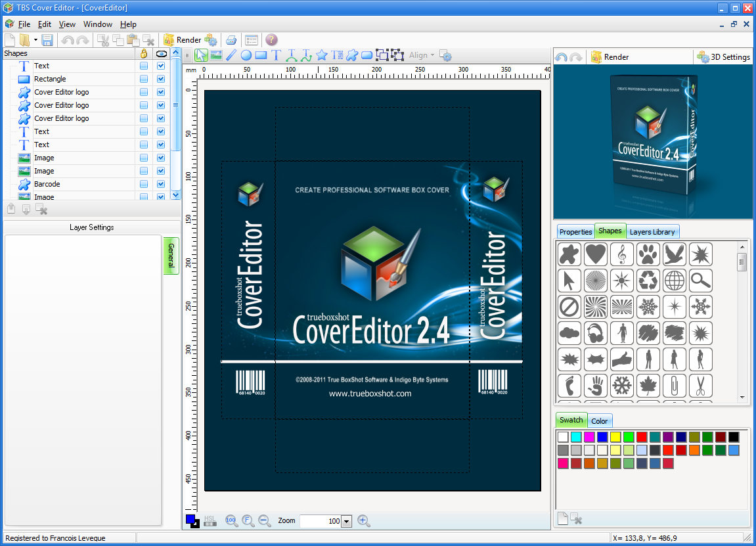The image size is (756, 546).
Task: Select the rectangle shape tool
Action: pyautogui.click(x=261, y=55)
